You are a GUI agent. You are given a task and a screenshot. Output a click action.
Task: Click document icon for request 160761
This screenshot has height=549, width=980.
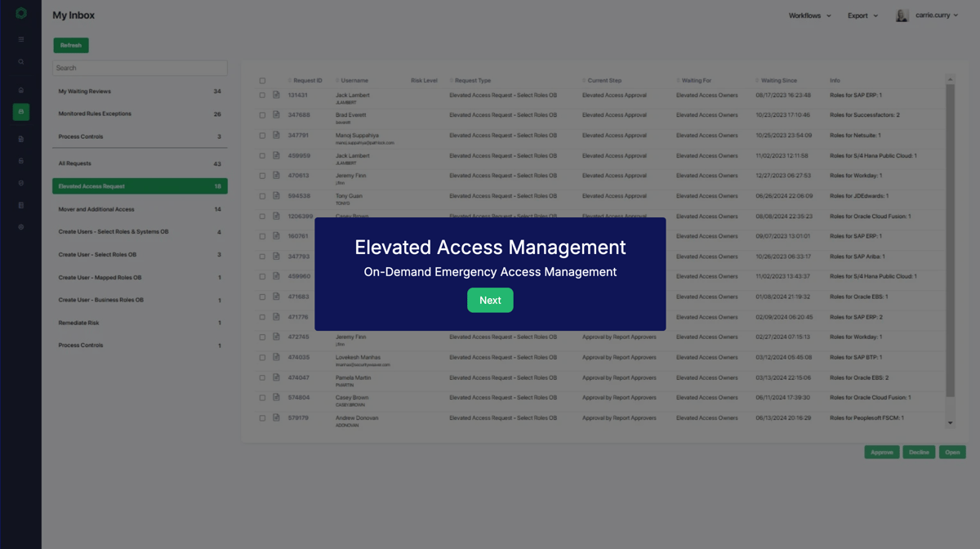coord(276,236)
